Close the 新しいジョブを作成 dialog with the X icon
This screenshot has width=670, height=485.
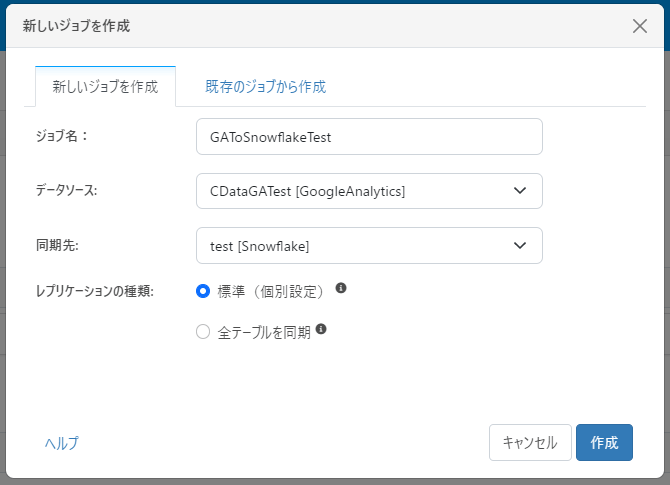tap(640, 26)
